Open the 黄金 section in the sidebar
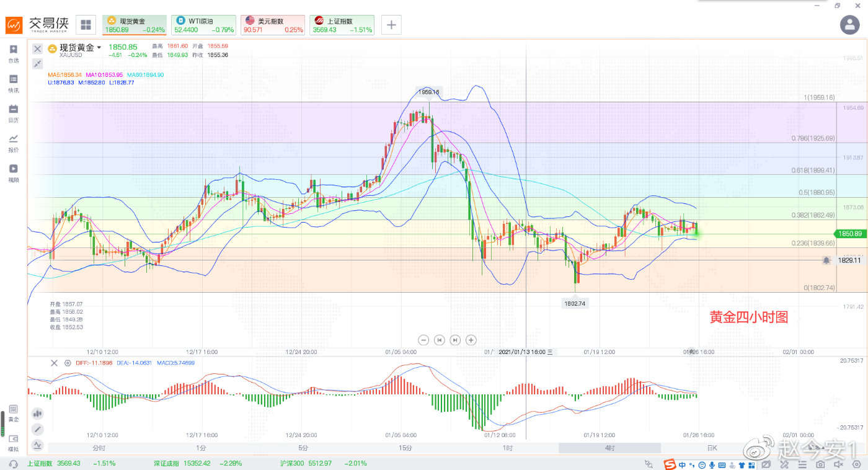This screenshot has width=868, height=470. coord(14,413)
